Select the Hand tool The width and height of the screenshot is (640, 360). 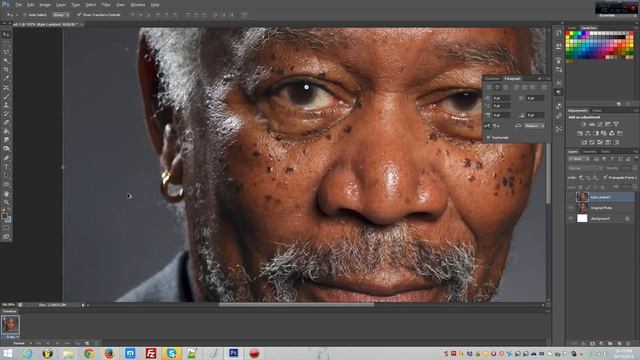(7, 193)
